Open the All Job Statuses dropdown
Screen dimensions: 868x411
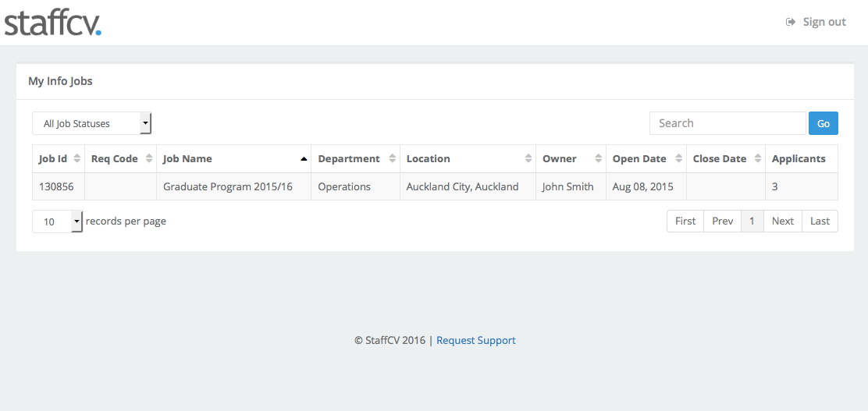click(x=92, y=123)
